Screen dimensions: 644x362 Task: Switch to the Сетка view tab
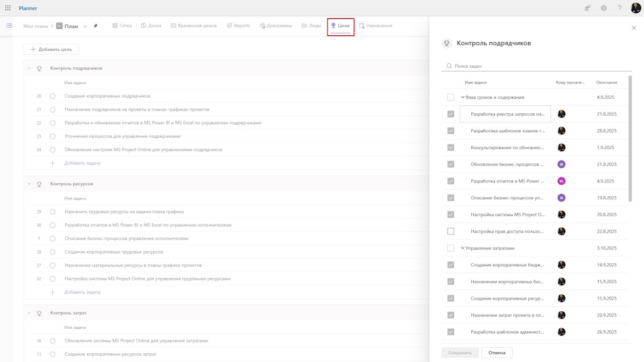tap(122, 26)
